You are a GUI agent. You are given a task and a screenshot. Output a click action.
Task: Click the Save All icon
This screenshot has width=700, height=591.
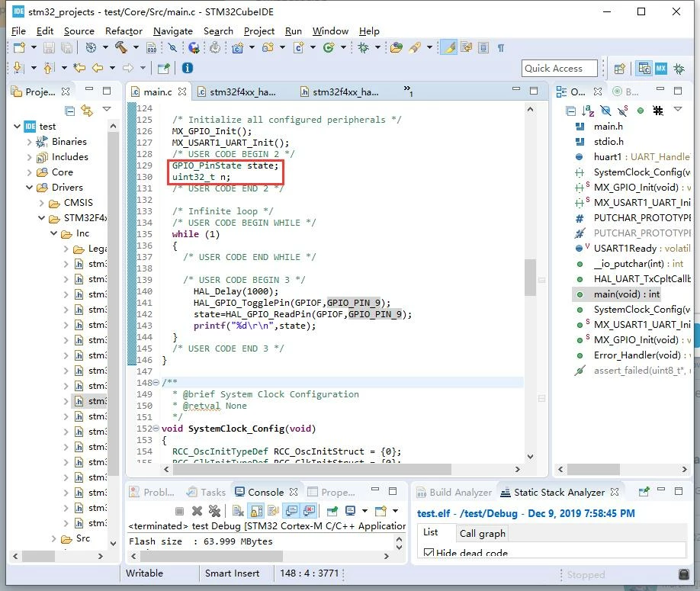point(67,47)
